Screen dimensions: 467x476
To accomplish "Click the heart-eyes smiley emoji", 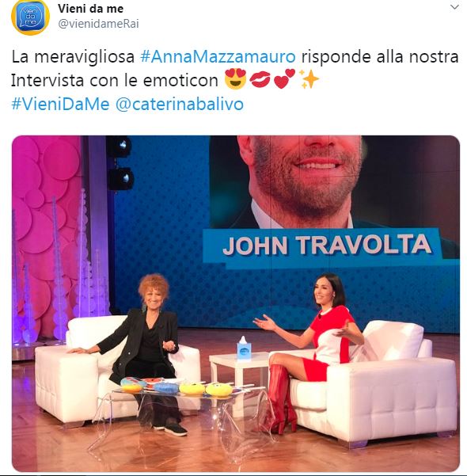I will click(x=235, y=79).
